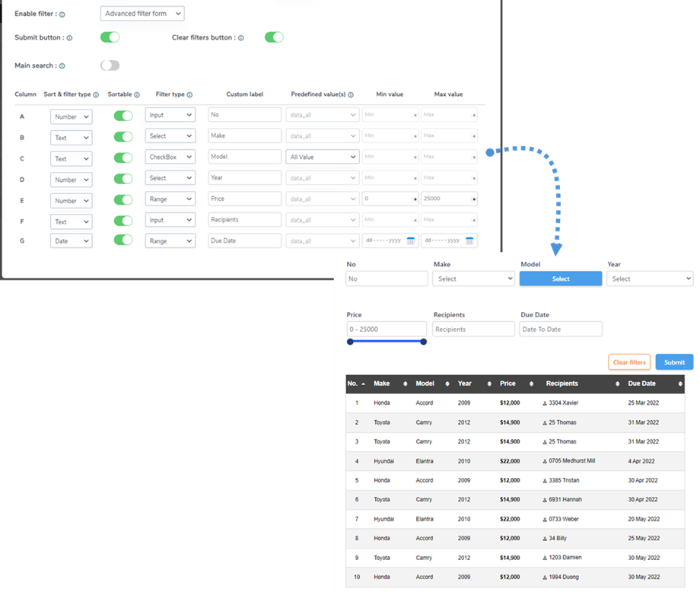Disable the Submit button toggle

110,37
